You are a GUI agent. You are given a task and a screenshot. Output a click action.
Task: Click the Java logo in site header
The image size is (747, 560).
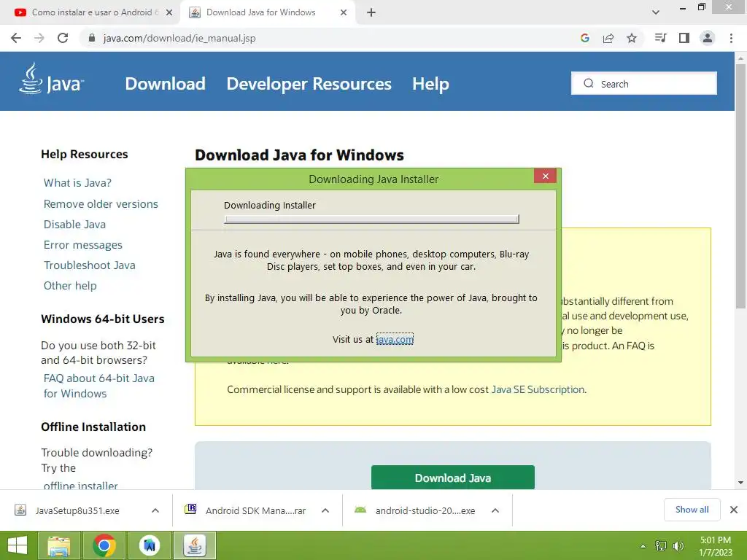point(52,79)
